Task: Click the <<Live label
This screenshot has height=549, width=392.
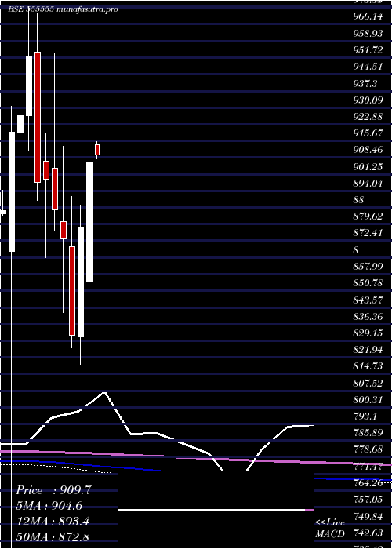Action: [x=330, y=523]
